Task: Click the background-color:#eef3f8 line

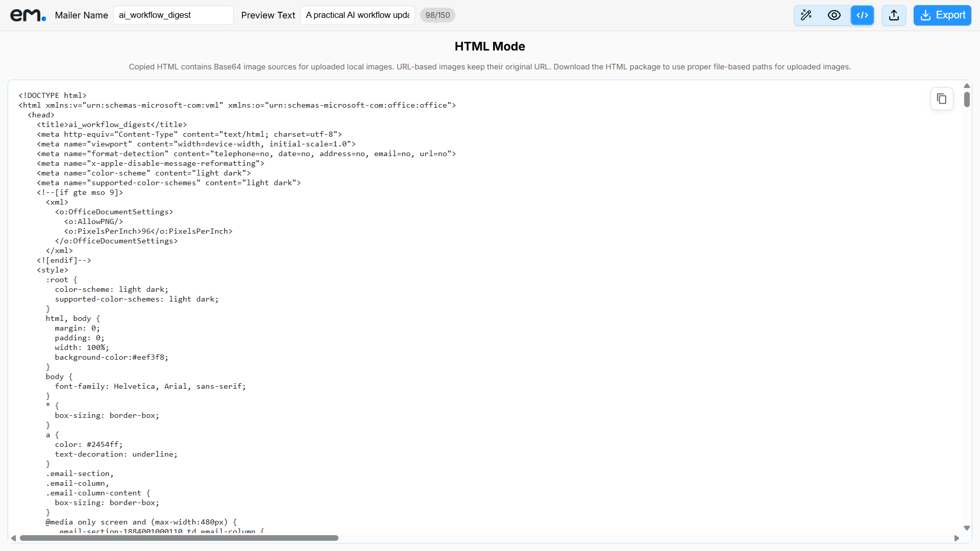Action: pos(112,357)
